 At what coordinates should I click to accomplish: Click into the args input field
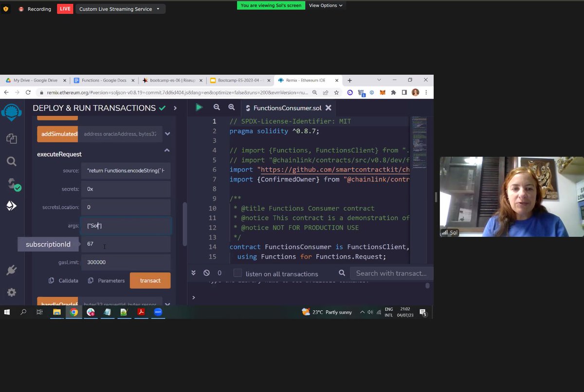point(126,226)
